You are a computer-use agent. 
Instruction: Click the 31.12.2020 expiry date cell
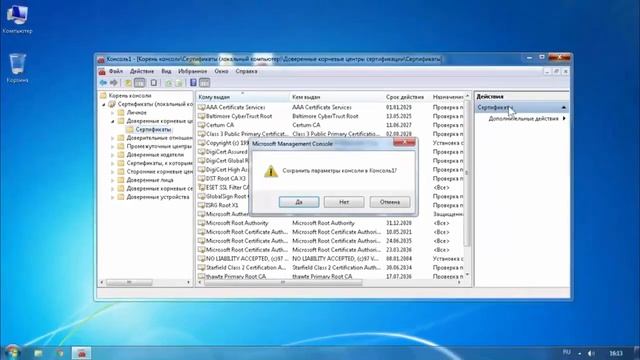(x=399, y=223)
